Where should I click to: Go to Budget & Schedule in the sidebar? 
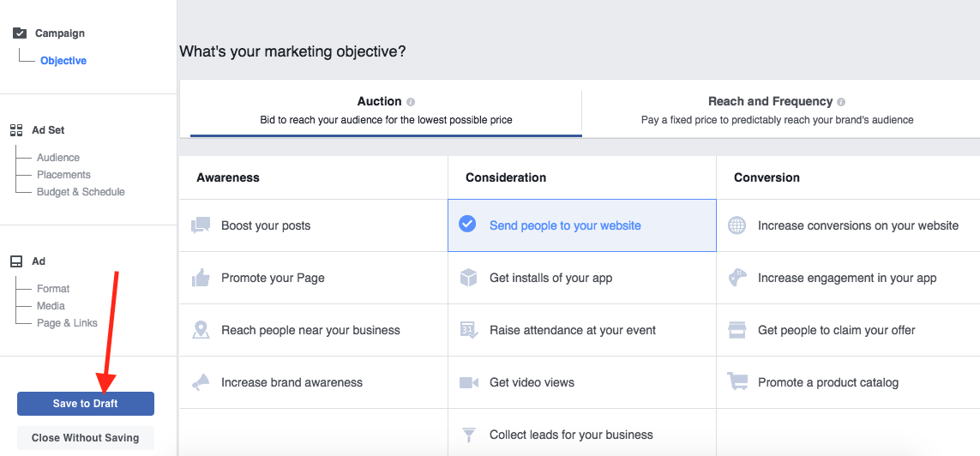(x=81, y=192)
